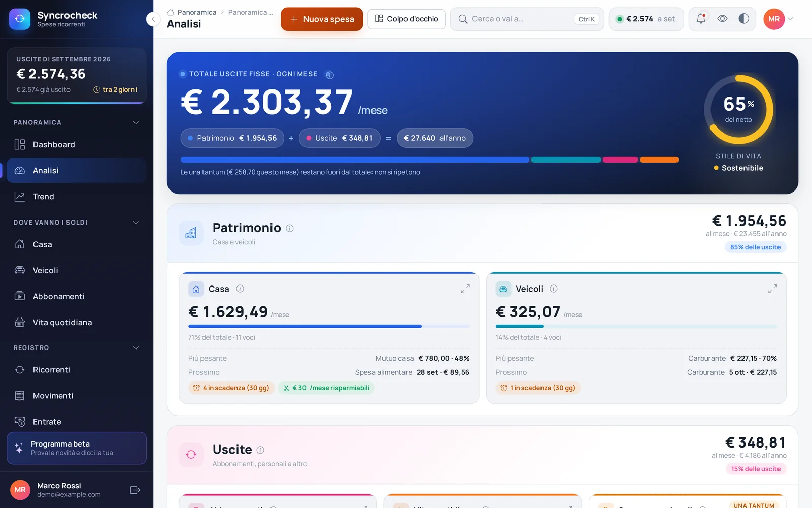Click info icon next to Veicoli title
This screenshot has height=508, width=812.
[554, 289]
